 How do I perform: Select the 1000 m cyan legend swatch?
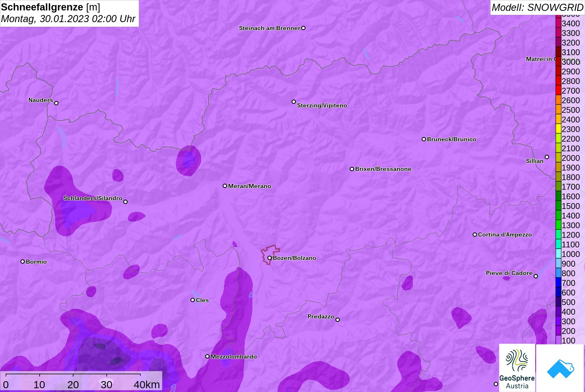coord(558,254)
